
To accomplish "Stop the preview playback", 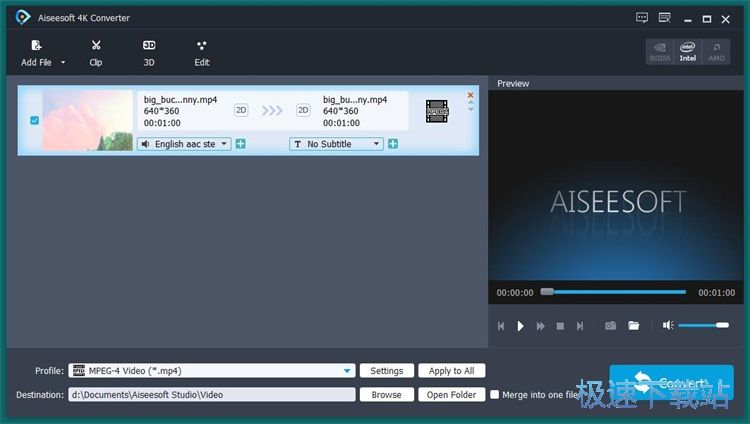I will 560,326.
